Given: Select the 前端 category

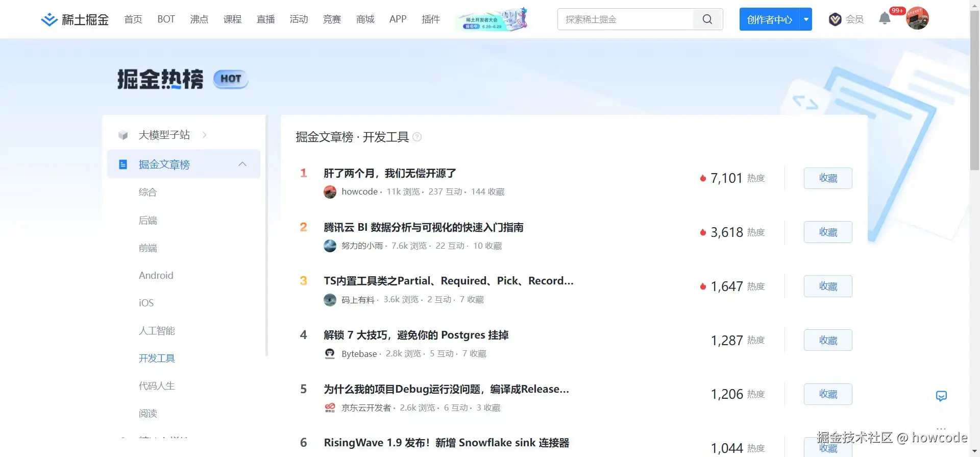Looking at the screenshot, I should pyautogui.click(x=148, y=248).
